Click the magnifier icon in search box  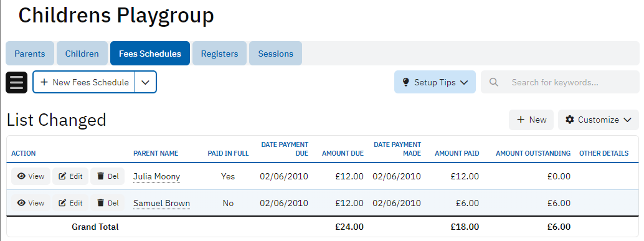pos(494,82)
